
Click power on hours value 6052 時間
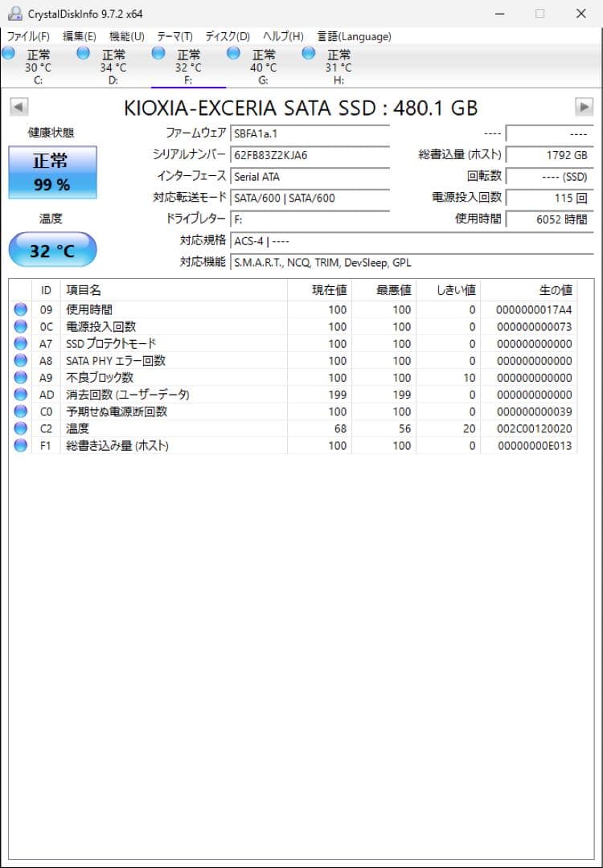549,219
